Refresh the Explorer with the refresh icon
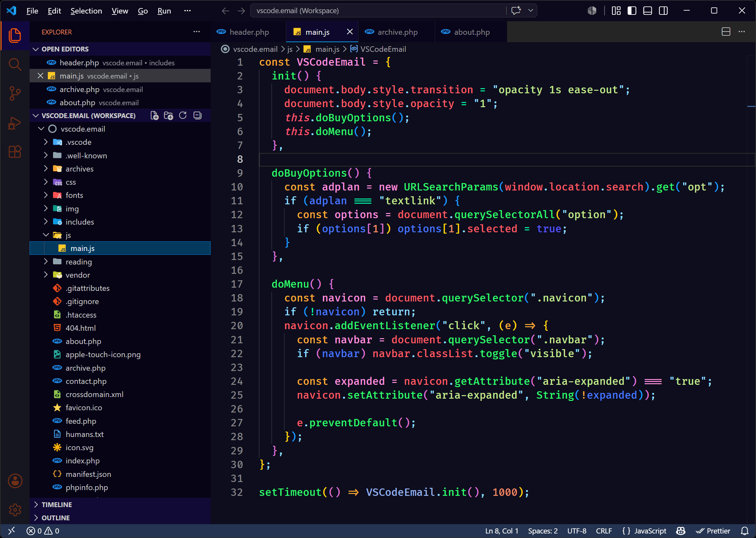Viewport: 756px width, 538px height. click(183, 116)
